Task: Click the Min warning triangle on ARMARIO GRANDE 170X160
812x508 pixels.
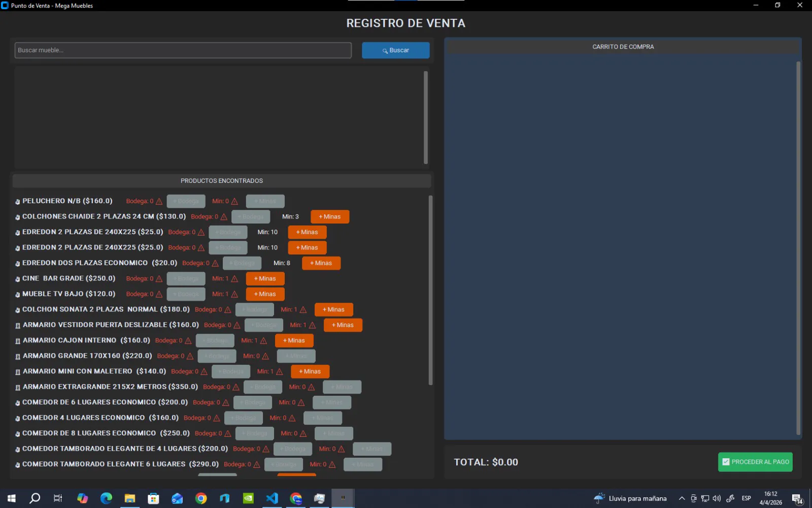Action: point(265,356)
